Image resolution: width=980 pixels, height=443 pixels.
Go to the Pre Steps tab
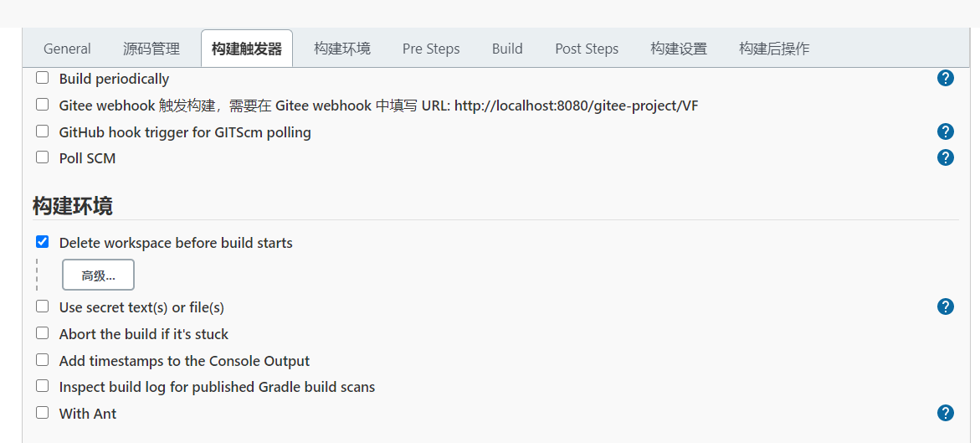coord(431,49)
